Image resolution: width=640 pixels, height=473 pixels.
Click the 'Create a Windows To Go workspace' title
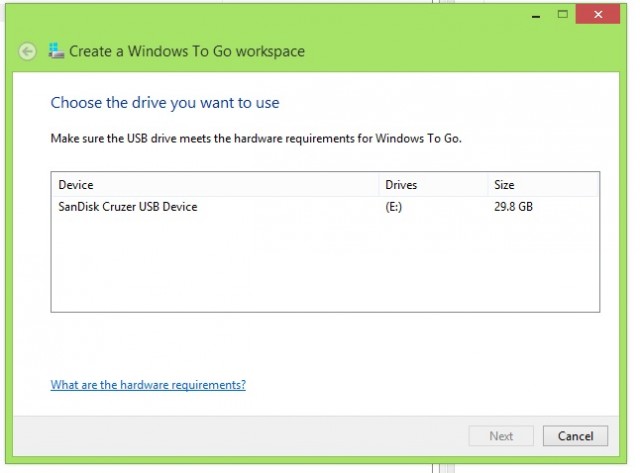(x=187, y=51)
